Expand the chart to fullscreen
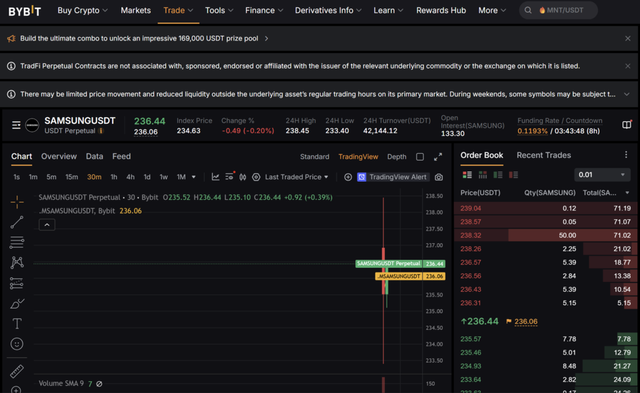This screenshot has height=393, width=640. tap(438, 157)
